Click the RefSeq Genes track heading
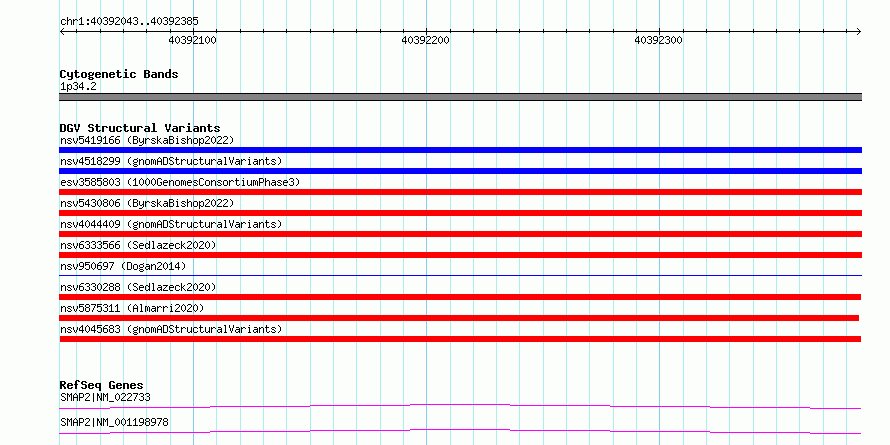This screenshot has height=445, width=890. coord(101,385)
